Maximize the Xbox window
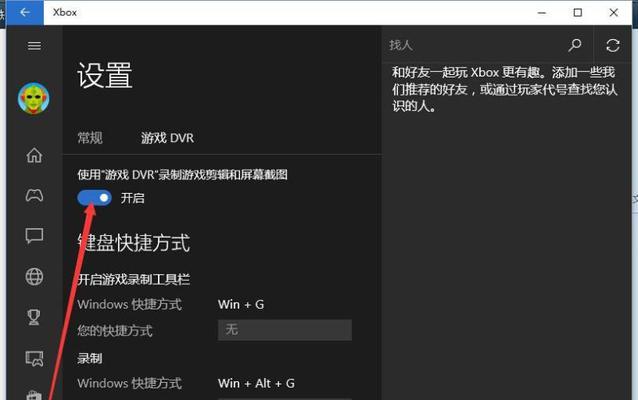Screen dimensions: 638x400 (577, 13)
